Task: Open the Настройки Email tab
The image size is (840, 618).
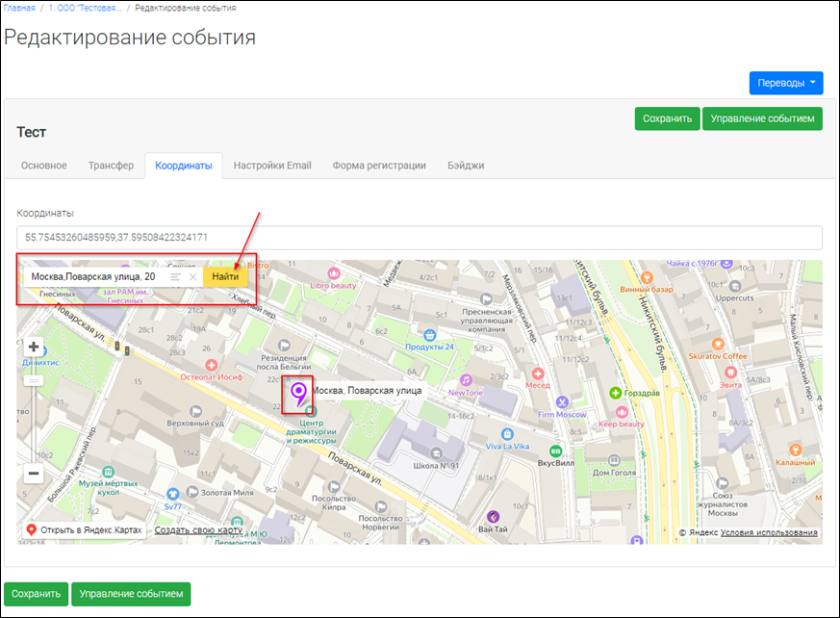Action: click(x=272, y=166)
